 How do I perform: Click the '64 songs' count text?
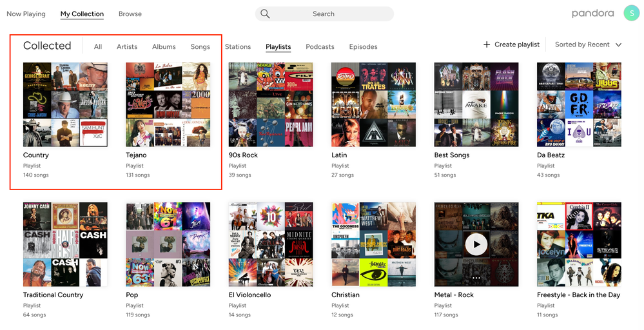(35, 315)
